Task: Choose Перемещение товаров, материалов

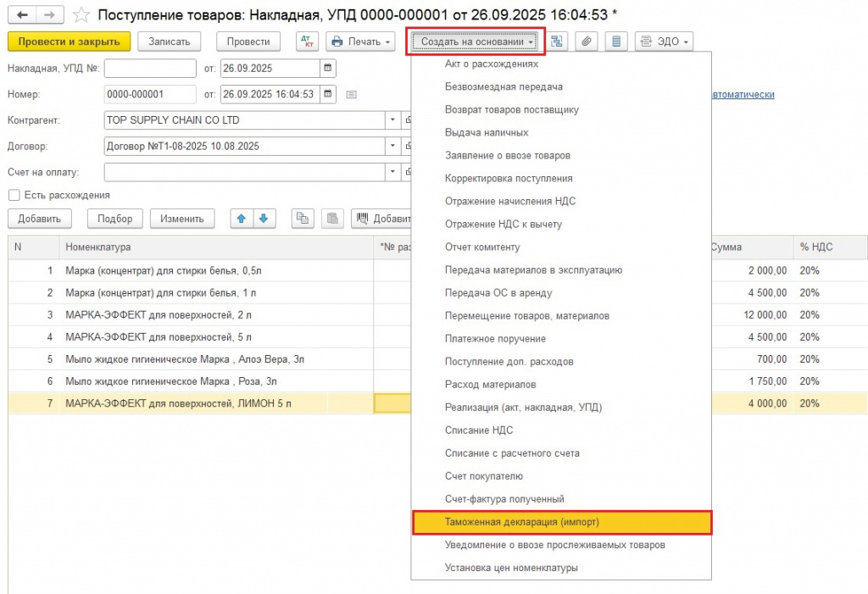Action: (x=561, y=315)
